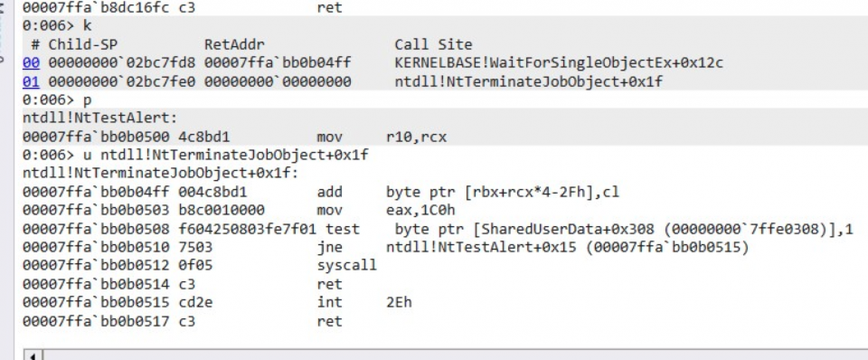Click return address 00007ffa`bb0b04ff in frame 00
Screen dimensions: 868x360
278,63
